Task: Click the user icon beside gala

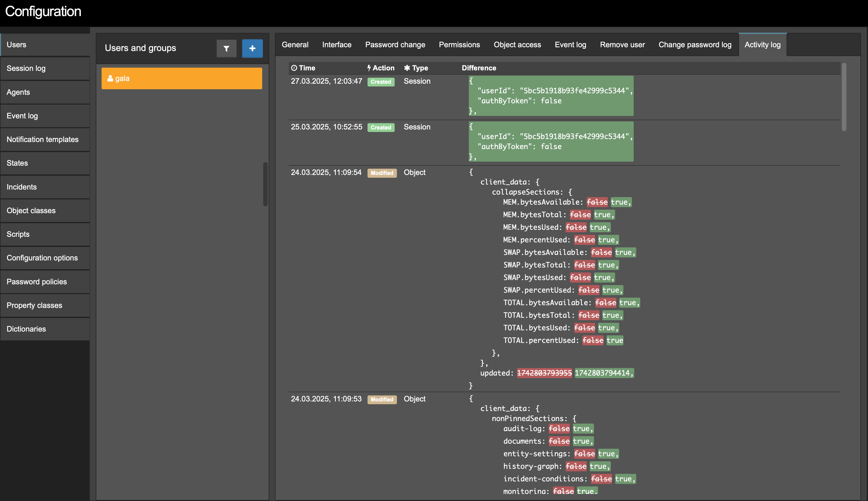Action: [110, 78]
